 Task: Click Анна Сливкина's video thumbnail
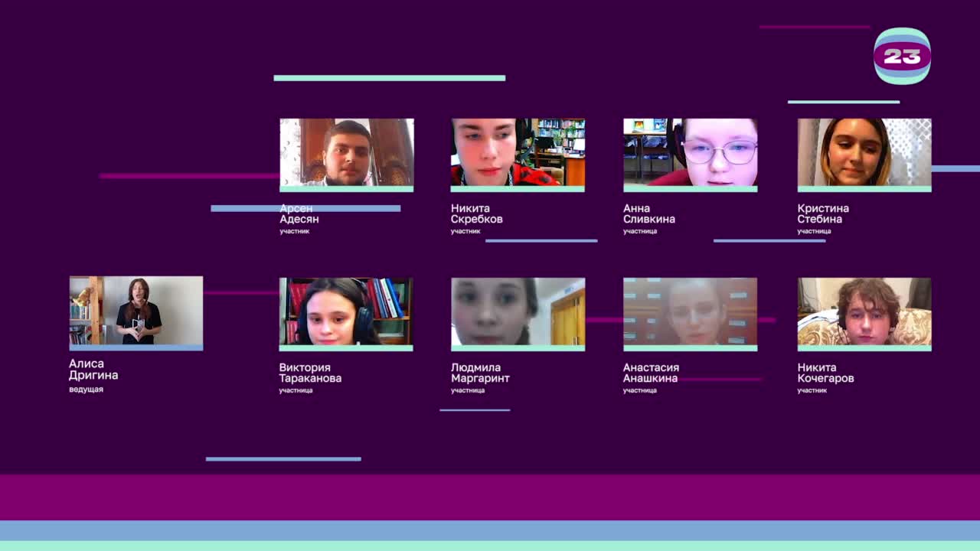coord(690,152)
